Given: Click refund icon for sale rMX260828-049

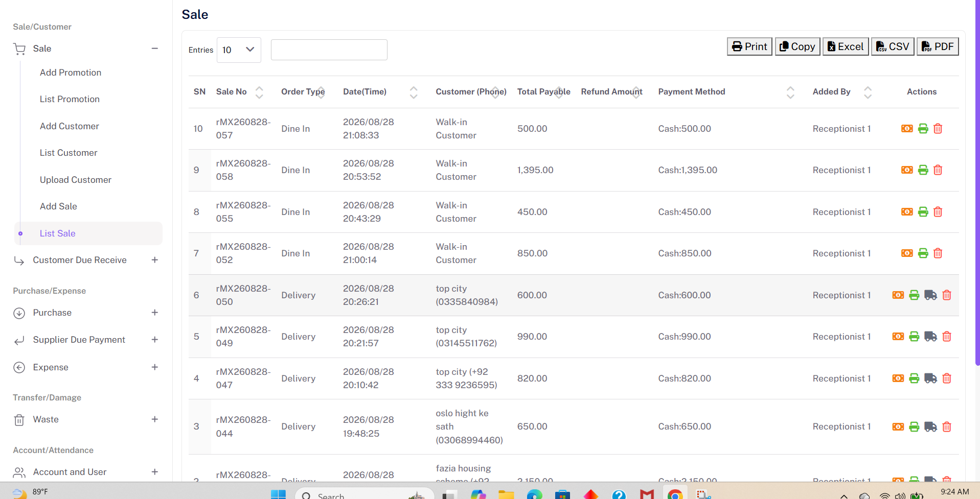Looking at the screenshot, I should click(x=898, y=337).
